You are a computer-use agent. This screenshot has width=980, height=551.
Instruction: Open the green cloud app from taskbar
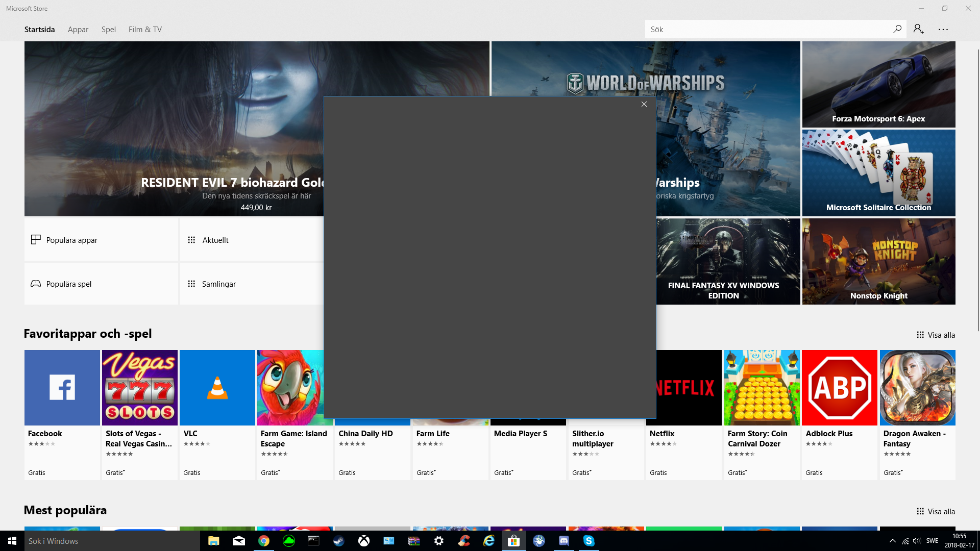click(289, 541)
